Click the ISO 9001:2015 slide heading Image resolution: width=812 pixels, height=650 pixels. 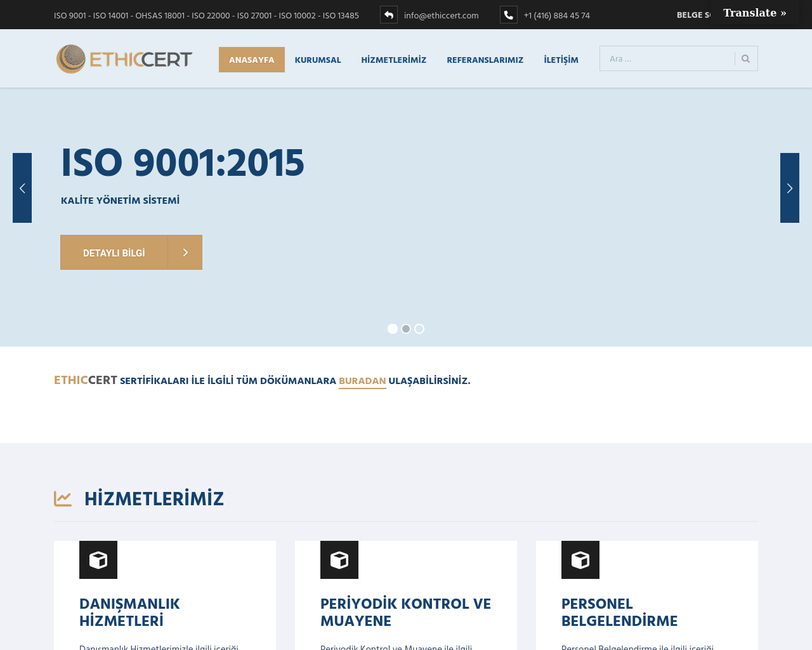pyautogui.click(x=183, y=163)
